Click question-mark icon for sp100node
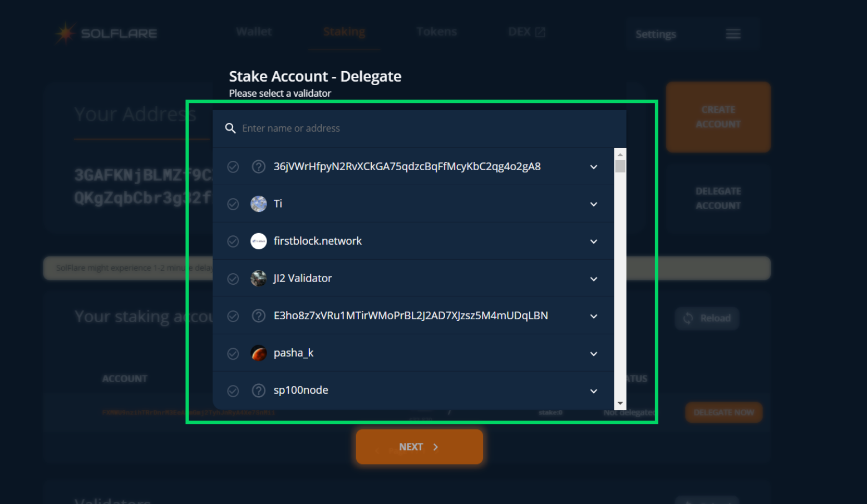 click(x=259, y=391)
